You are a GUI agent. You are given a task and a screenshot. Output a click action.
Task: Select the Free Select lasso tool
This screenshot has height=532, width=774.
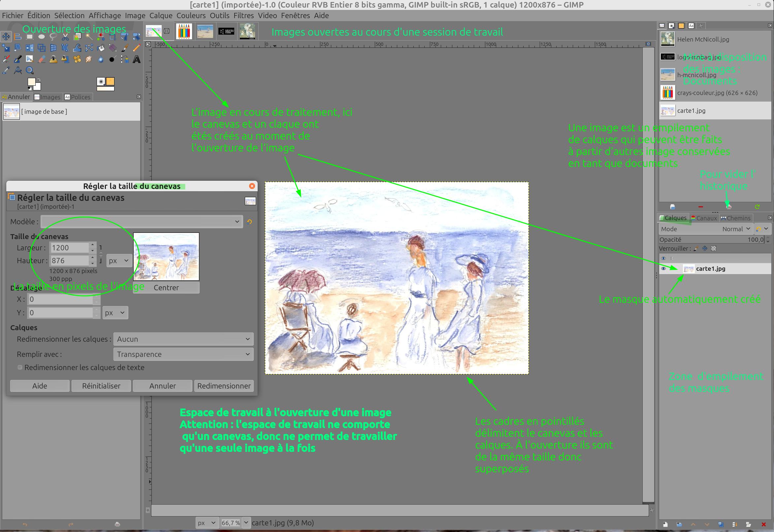tap(53, 37)
